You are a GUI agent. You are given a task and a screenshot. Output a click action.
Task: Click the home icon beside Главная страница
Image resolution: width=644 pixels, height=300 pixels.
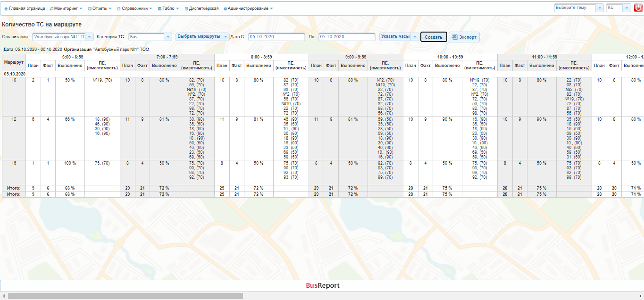pos(6,8)
